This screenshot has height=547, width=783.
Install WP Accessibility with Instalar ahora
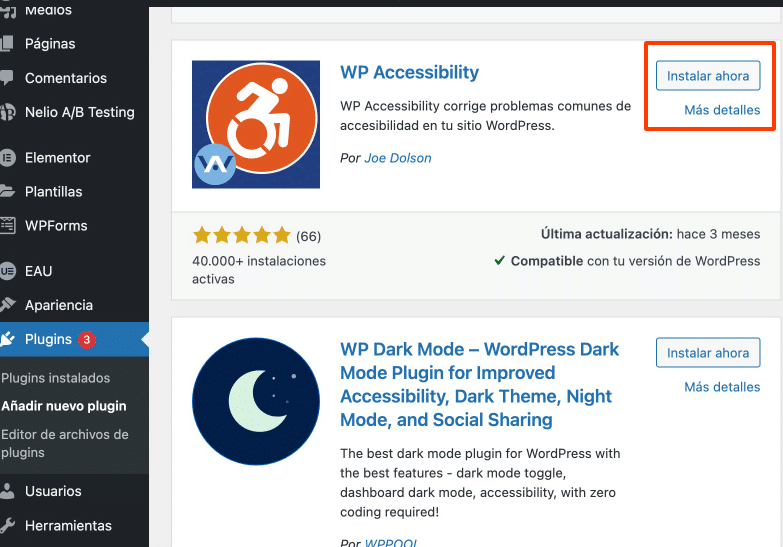(x=708, y=76)
